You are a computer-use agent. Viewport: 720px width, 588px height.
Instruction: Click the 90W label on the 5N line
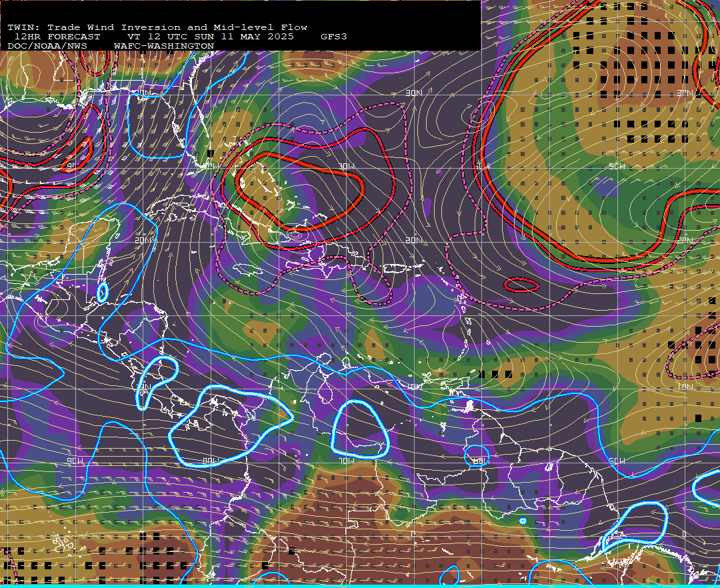pyautogui.click(x=75, y=461)
